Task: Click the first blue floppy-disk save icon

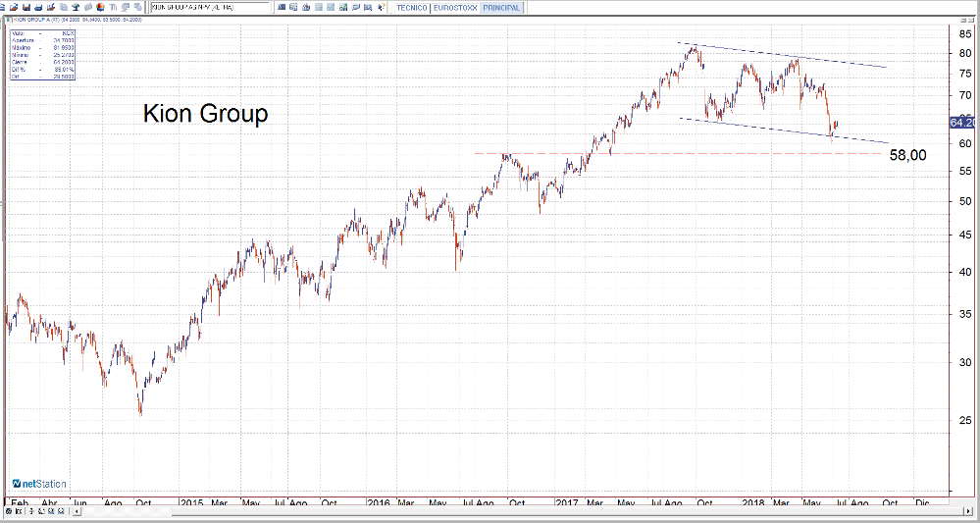Action: click(x=26, y=8)
